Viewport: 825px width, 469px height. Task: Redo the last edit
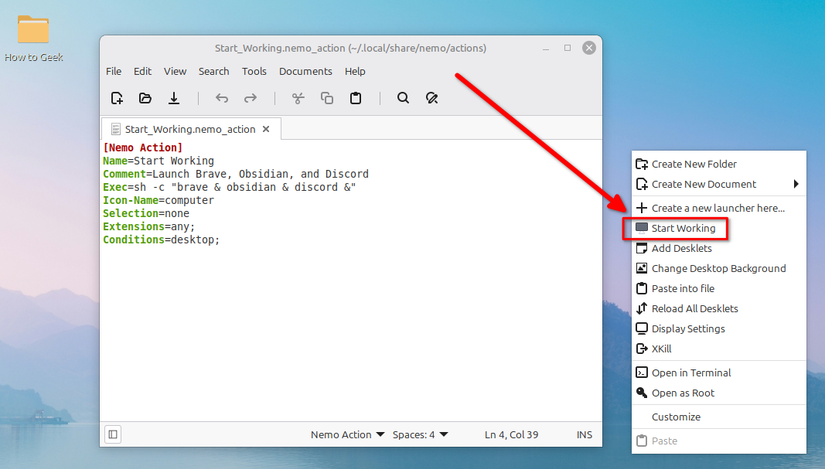coord(250,98)
